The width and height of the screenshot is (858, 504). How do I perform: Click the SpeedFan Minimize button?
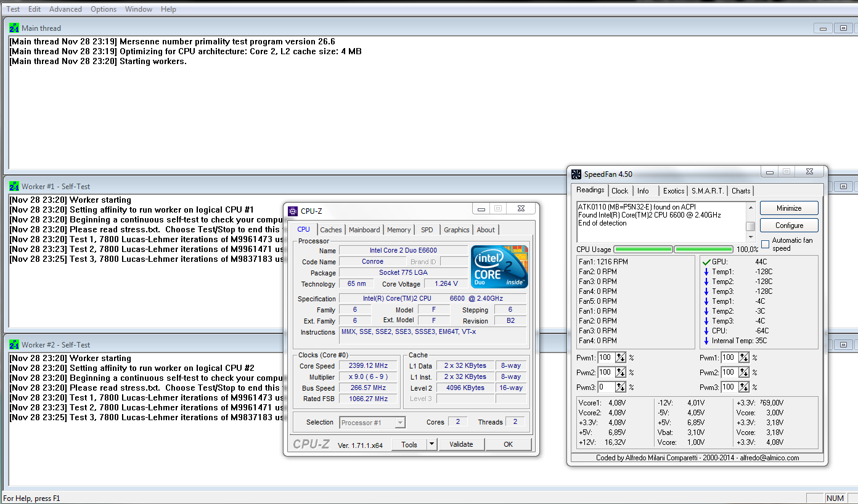click(x=789, y=208)
